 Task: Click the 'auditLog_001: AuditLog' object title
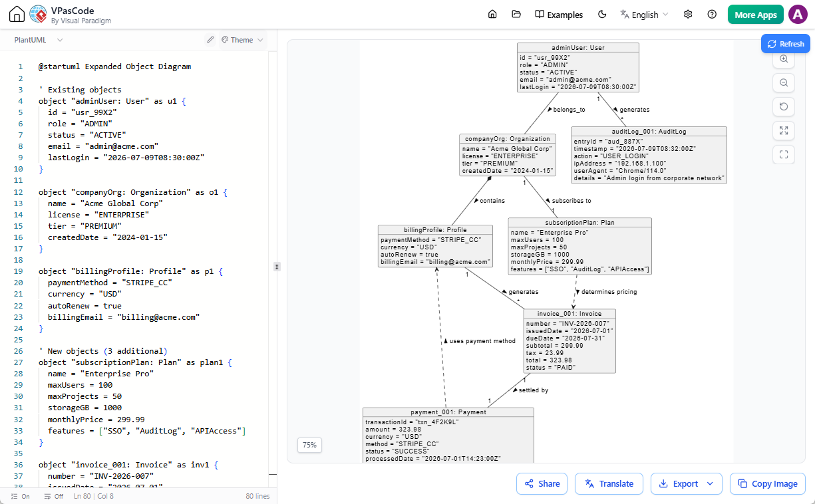[x=649, y=132]
